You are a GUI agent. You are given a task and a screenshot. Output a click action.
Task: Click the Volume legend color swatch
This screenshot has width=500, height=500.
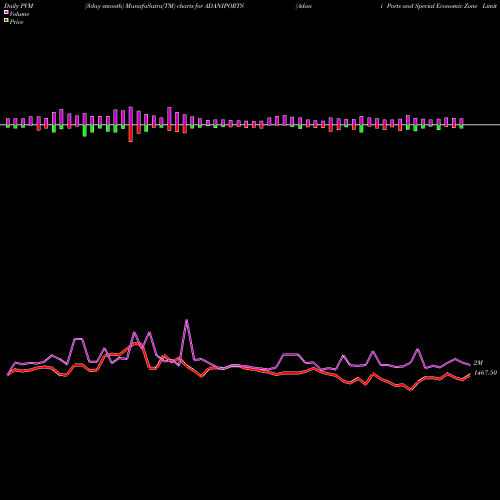6,12
